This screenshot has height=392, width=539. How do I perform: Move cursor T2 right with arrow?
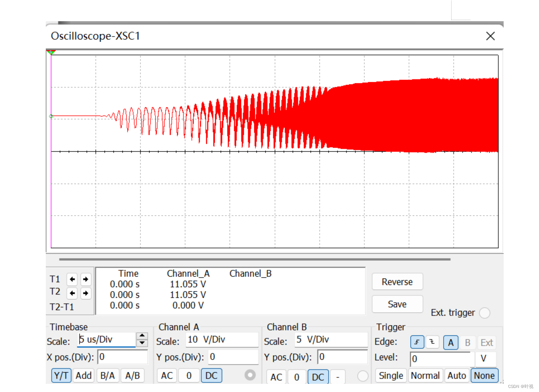tap(86, 293)
